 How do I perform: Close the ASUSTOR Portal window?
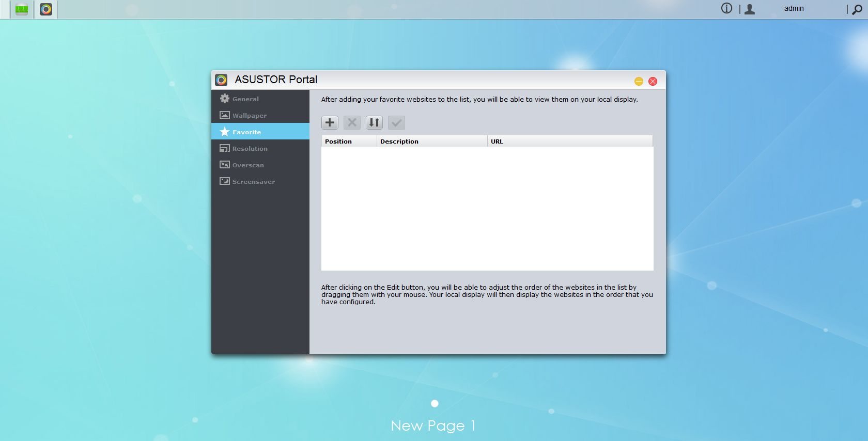point(653,81)
